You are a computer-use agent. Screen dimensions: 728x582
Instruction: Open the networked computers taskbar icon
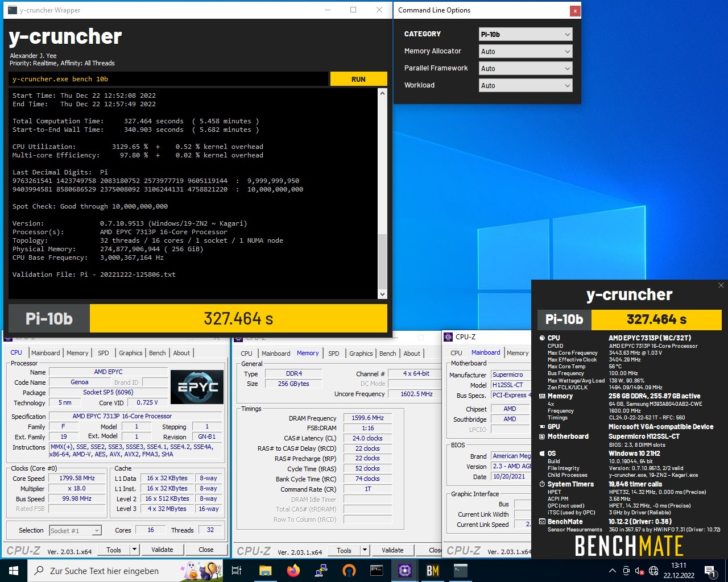(x=321, y=571)
